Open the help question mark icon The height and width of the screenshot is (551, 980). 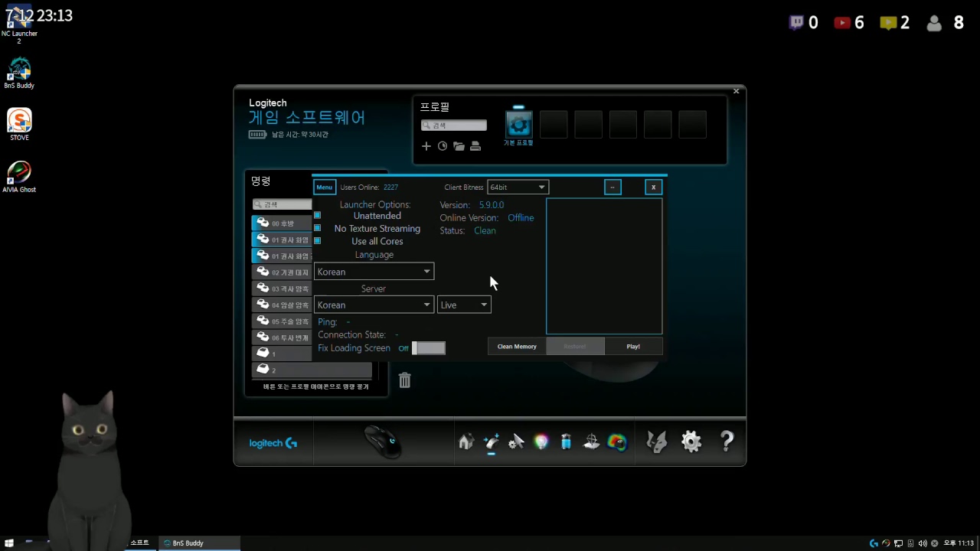pyautogui.click(x=727, y=441)
